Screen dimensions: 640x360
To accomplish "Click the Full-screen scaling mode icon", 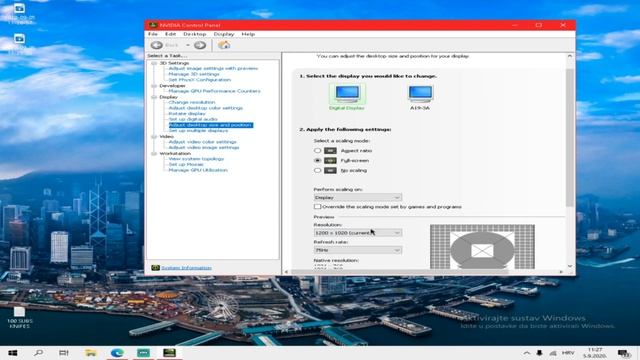I will pos(330,160).
